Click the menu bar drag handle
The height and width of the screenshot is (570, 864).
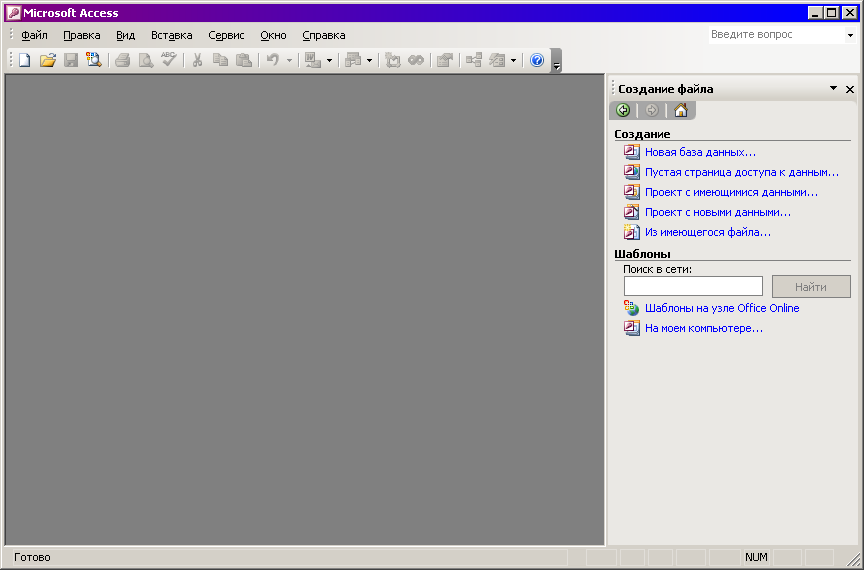tap(10, 35)
